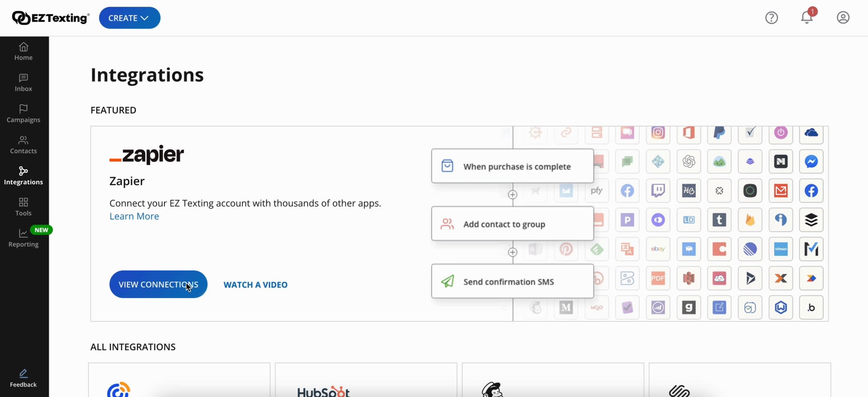Click the EZ Texting logo
The height and width of the screenshot is (397, 868).
[50, 18]
